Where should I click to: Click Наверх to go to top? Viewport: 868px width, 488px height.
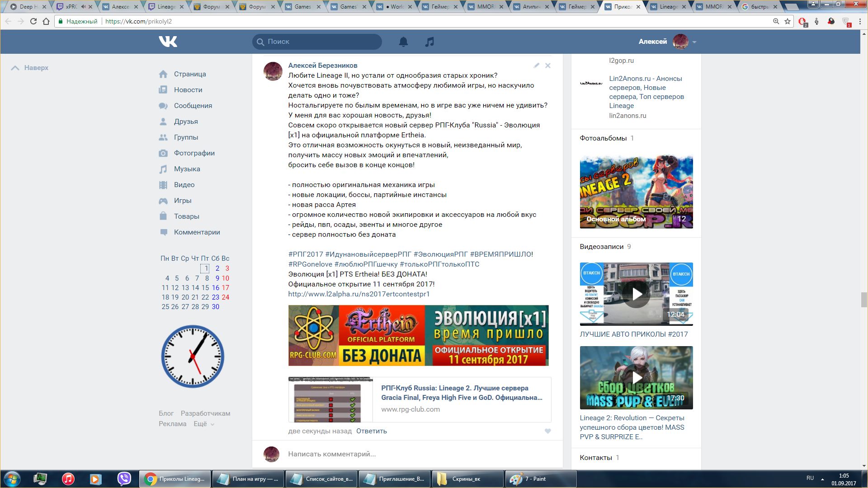tap(30, 68)
